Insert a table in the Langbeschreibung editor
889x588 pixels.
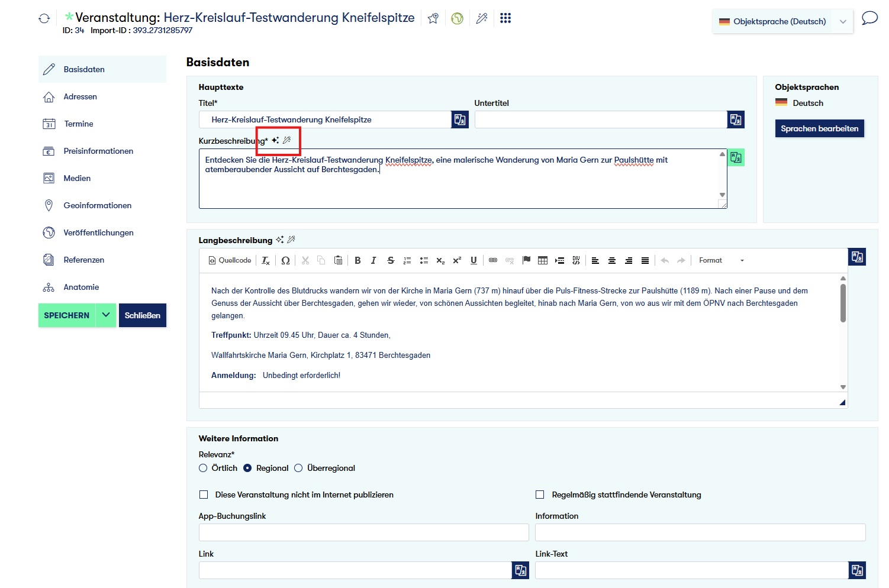(542, 260)
